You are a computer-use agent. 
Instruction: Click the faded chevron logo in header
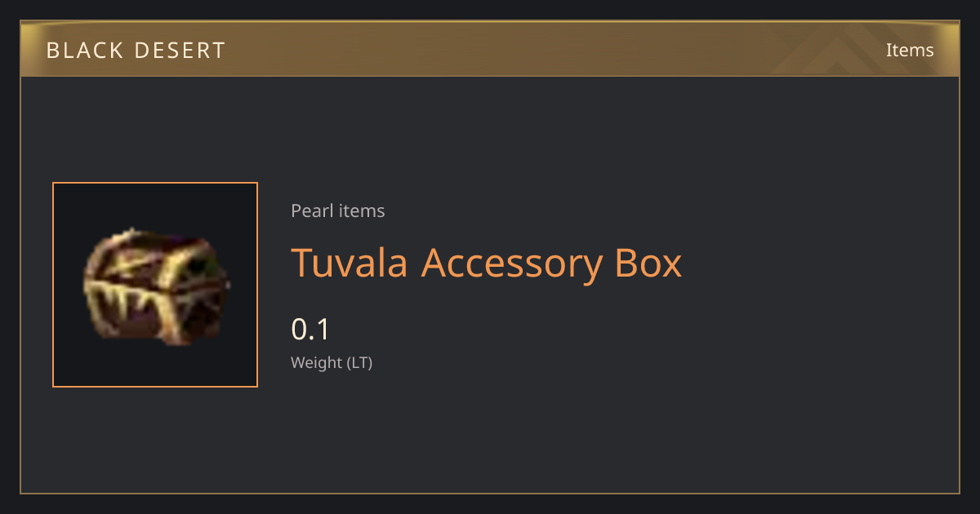coord(841,51)
